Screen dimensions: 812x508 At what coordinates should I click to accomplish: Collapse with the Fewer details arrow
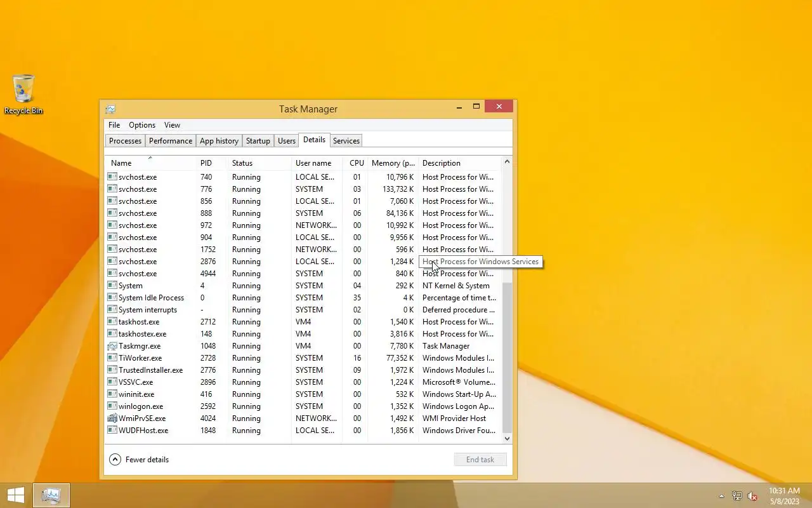click(115, 459)
